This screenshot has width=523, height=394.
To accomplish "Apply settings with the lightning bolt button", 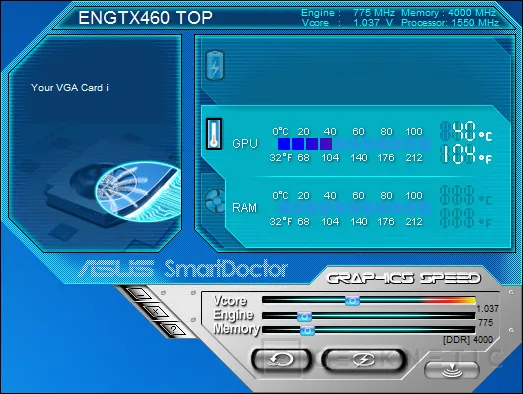I will coord(364,360).
